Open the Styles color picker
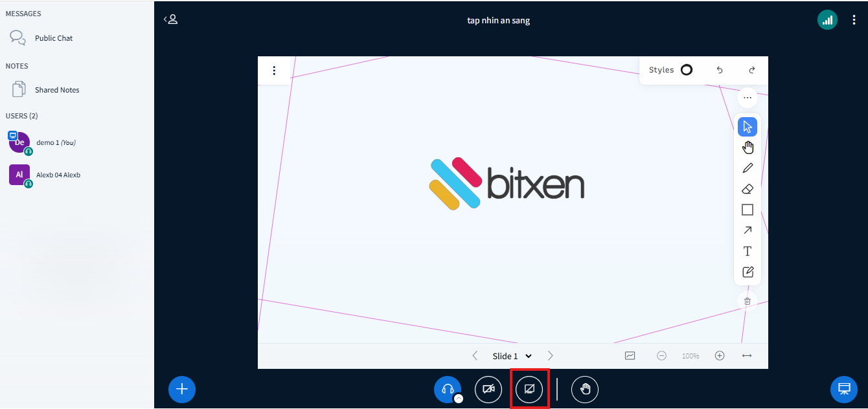Screen dimensions: 868x409 point(687,70)
